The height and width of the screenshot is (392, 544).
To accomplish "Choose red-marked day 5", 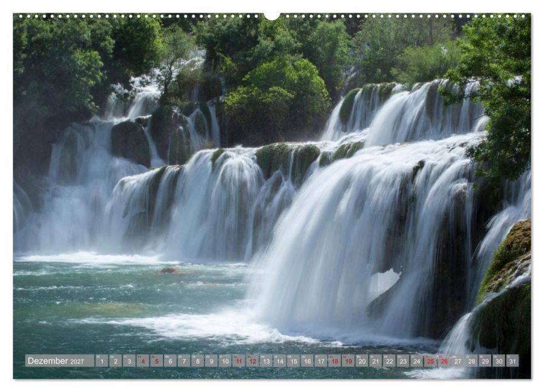I will coord(157,361).
